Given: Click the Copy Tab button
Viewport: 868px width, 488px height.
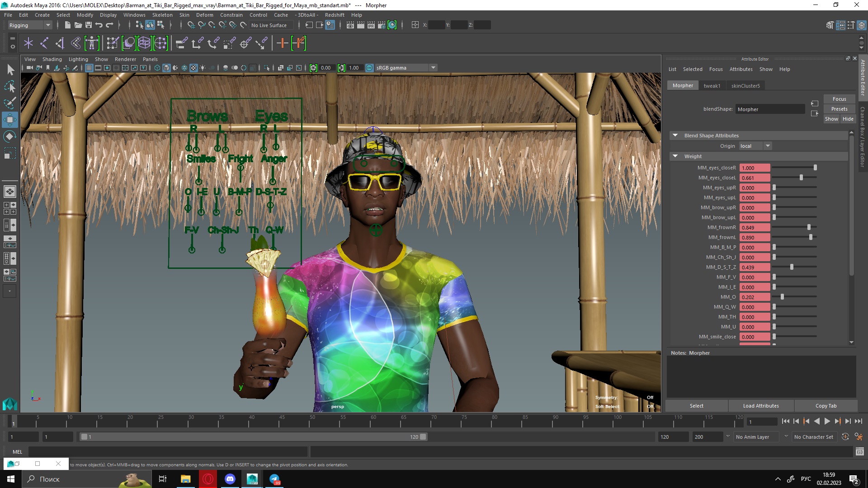Looking at the screenshot, I should [826, 406].
